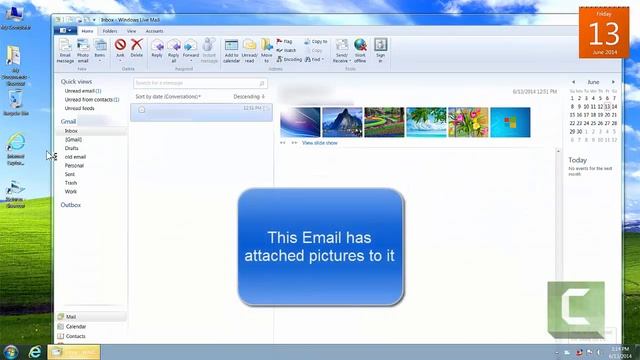Delete the selected message
The width and height of the screenshot is (640, 360).
[137, 48]
